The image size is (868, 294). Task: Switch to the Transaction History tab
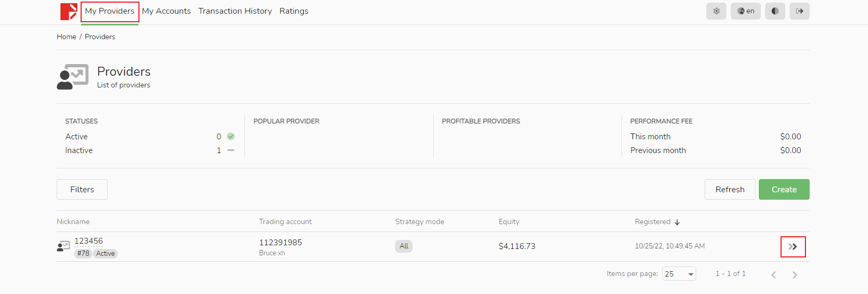235,11
